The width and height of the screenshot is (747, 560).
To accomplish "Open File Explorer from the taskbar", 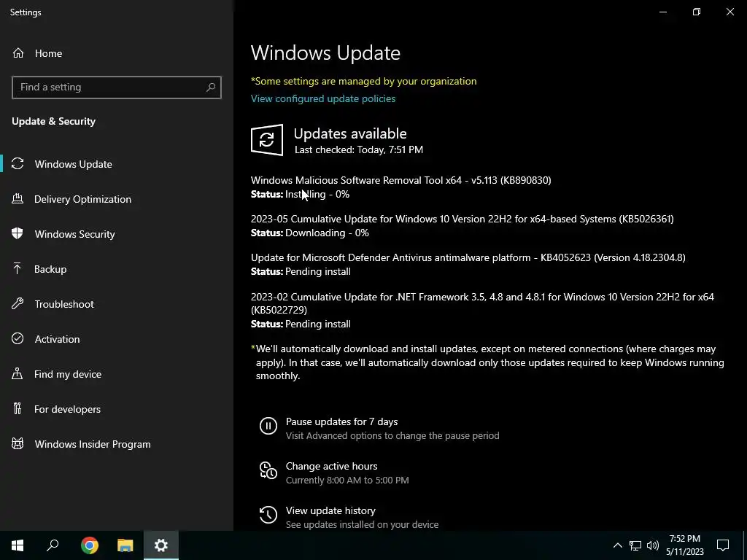I will 125,545.
